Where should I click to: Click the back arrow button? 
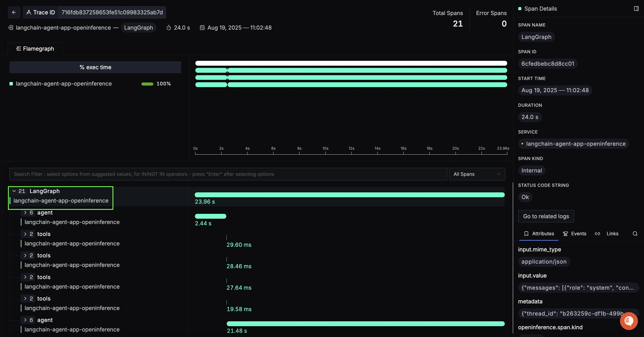(14, 12)
